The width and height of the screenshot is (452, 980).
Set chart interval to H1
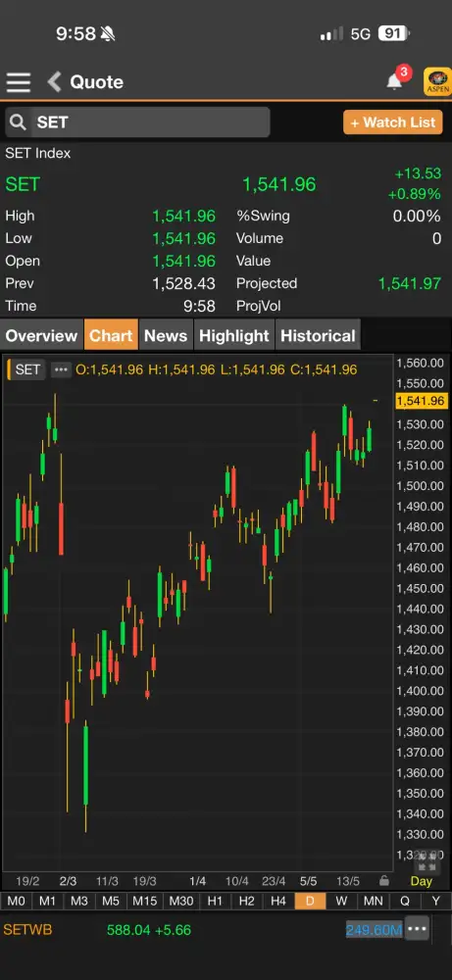point(215,901)
